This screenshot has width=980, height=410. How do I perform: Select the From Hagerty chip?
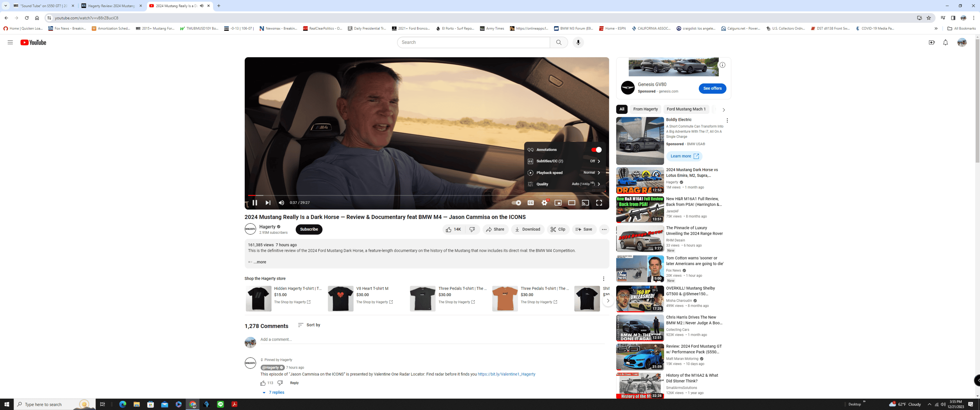pos(645,109)
